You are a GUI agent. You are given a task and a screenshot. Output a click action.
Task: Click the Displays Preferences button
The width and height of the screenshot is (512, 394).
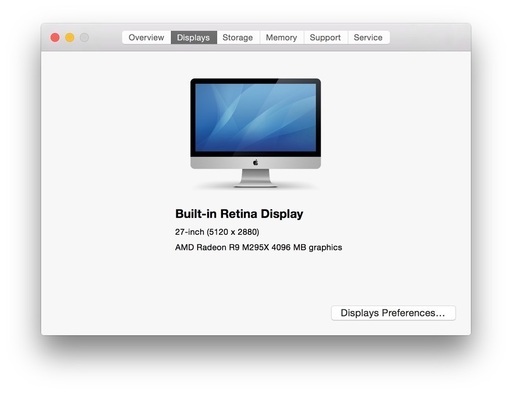click(393, 313)
